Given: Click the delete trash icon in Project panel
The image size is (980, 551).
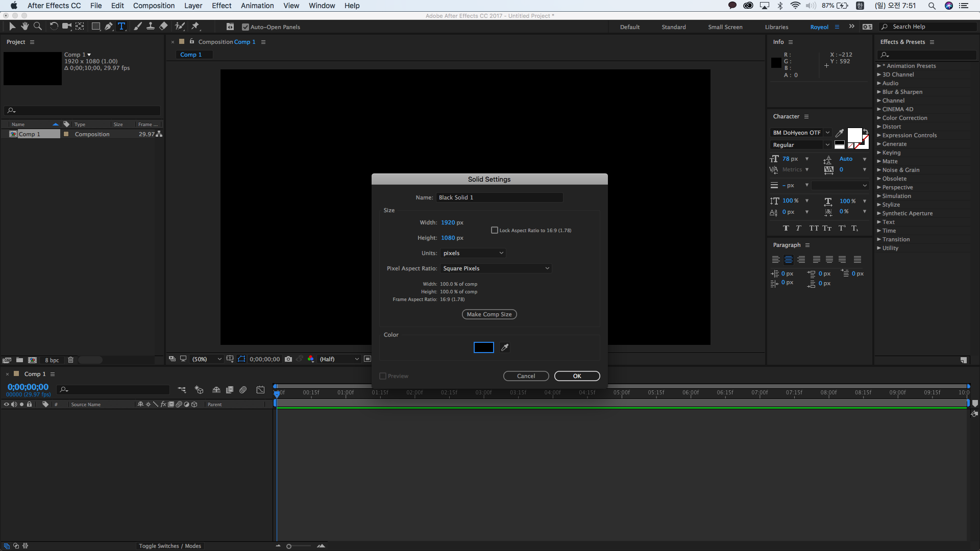Looking at the screenshot, I should pos(71,360).
